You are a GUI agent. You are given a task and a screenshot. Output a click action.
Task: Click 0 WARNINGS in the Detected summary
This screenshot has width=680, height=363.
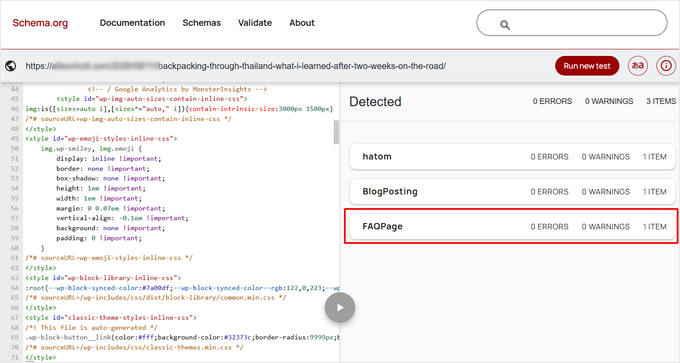[609, 101]
